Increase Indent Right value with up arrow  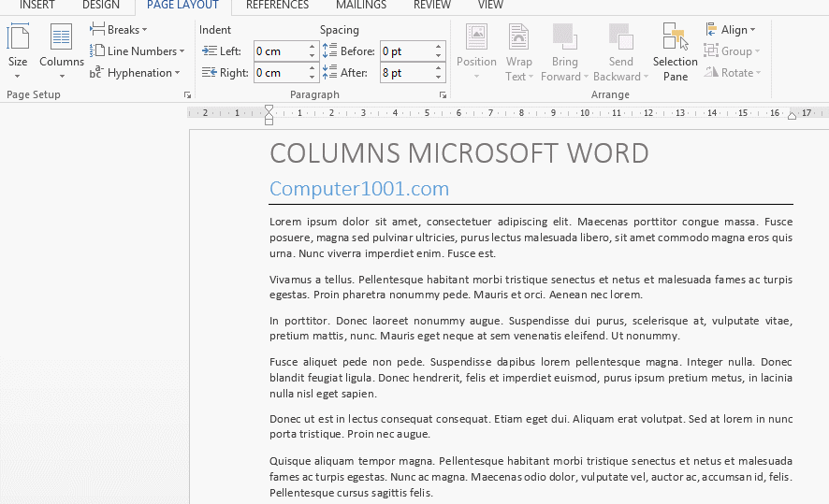click(313, 68)
